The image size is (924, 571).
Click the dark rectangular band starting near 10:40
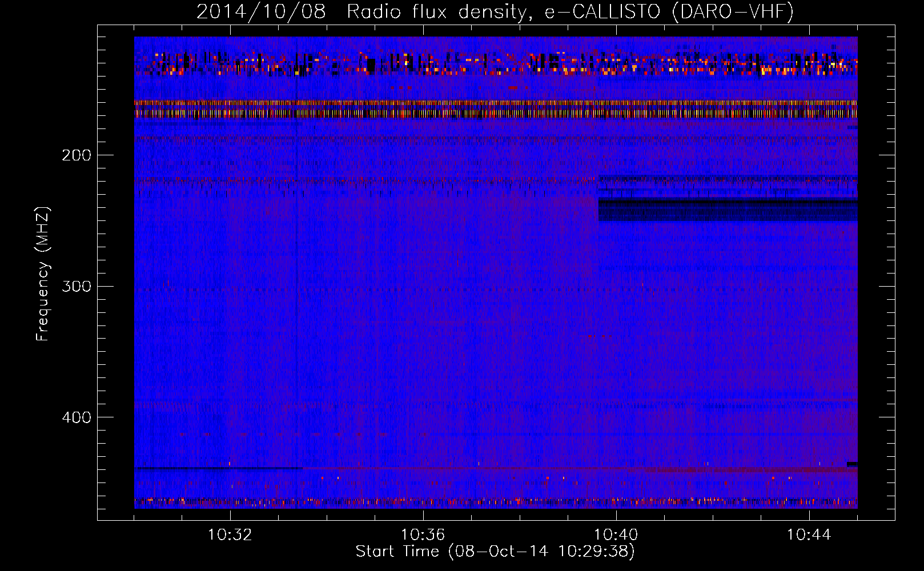[728, 209]
